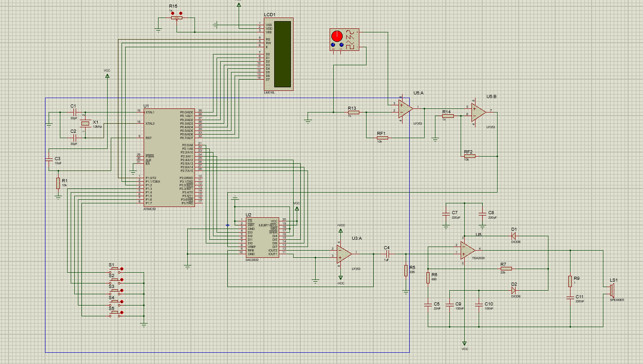Toggle the red latch dot of switch S5
This screenshot has height=364, width=643.
click(x=122, y=312)
